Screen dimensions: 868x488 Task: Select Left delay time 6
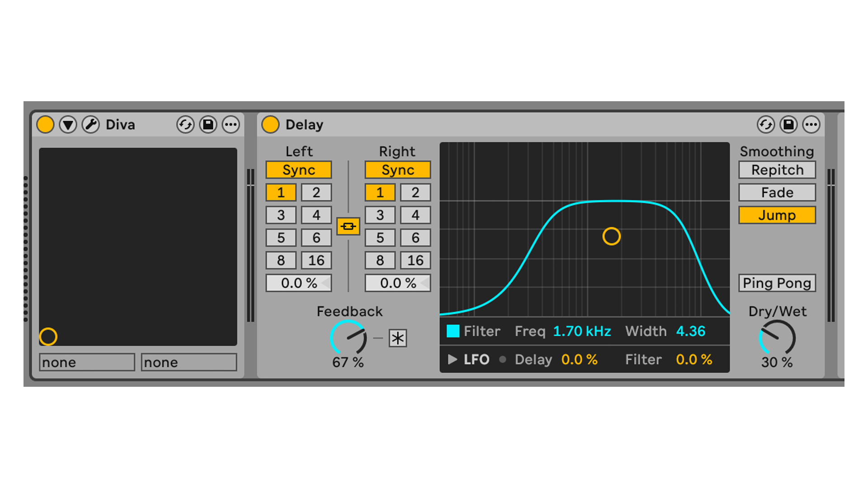[316, 238]
